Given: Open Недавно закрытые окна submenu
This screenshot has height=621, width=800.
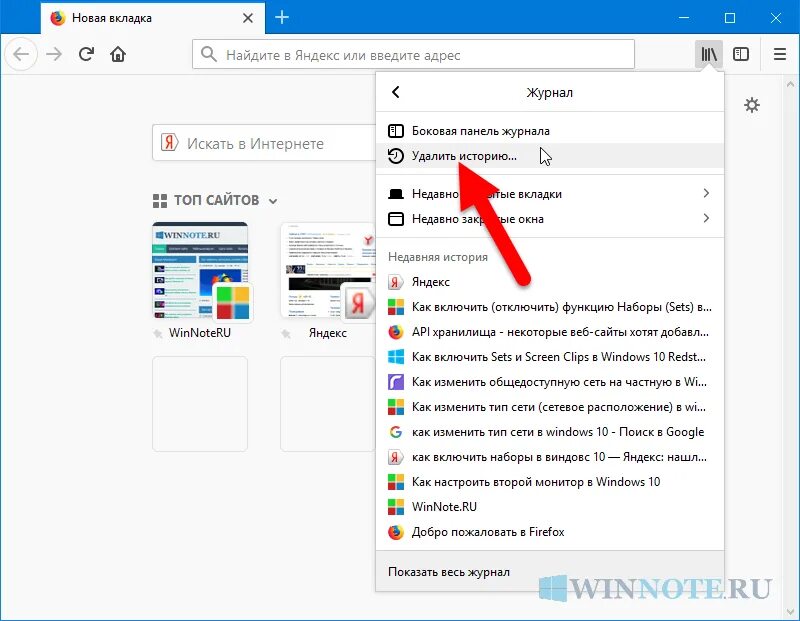Looking at the screenshot, I should (550, 218).
